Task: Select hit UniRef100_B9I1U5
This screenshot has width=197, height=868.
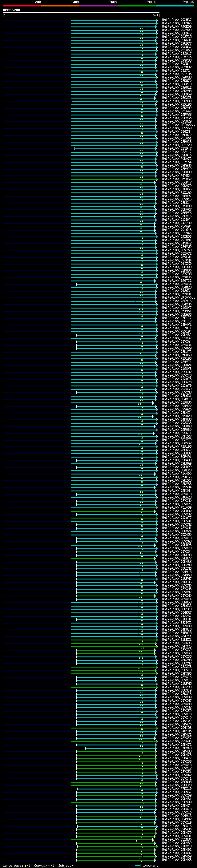Action: click(177, 74)
